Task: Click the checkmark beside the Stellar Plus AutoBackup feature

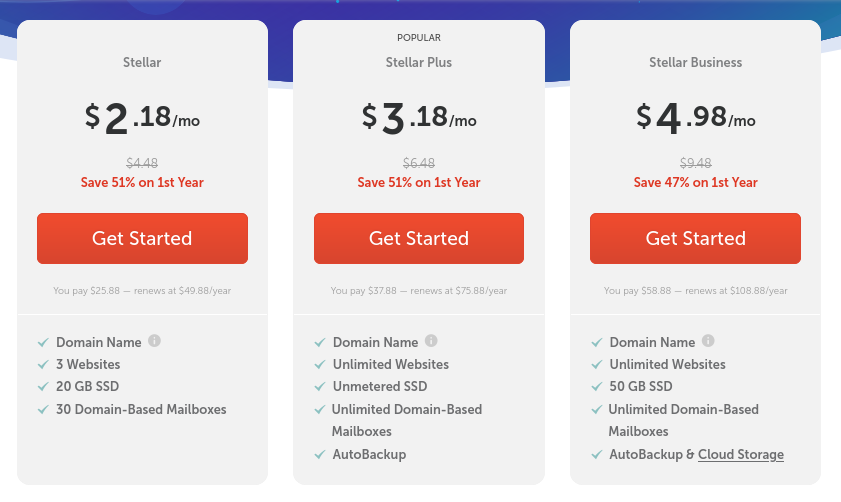Action: (320, 455)
